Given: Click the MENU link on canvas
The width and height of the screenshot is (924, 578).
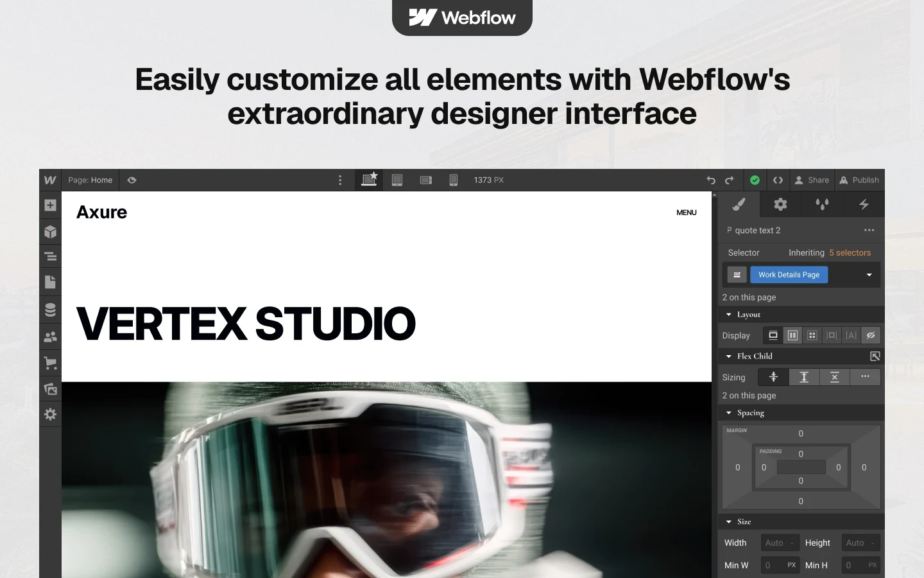Looking at the screenshot, I should (687, 213).
